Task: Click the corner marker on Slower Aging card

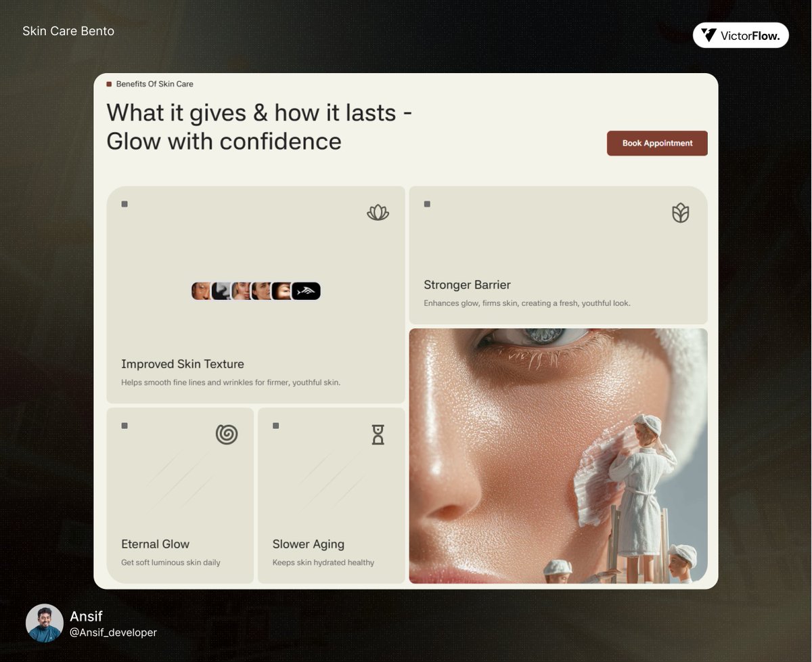Action: click(275, 425)
